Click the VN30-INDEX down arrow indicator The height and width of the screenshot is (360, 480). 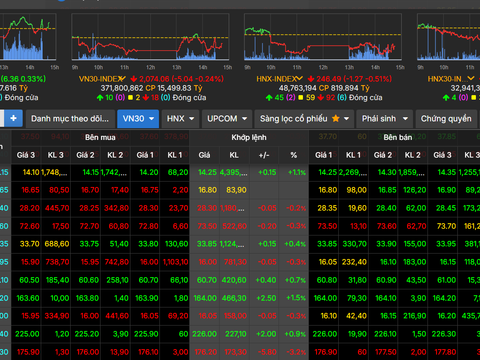(134, 79)
